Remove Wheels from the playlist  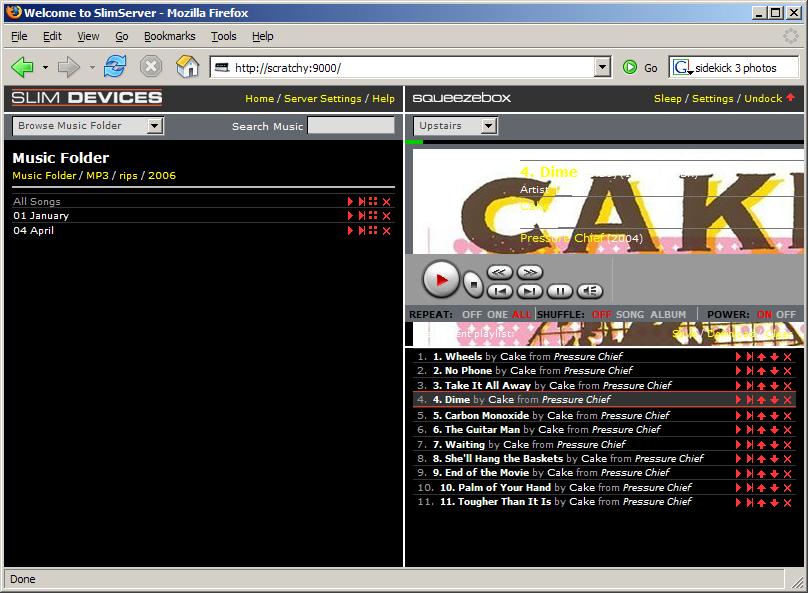[x=787, y=357]
